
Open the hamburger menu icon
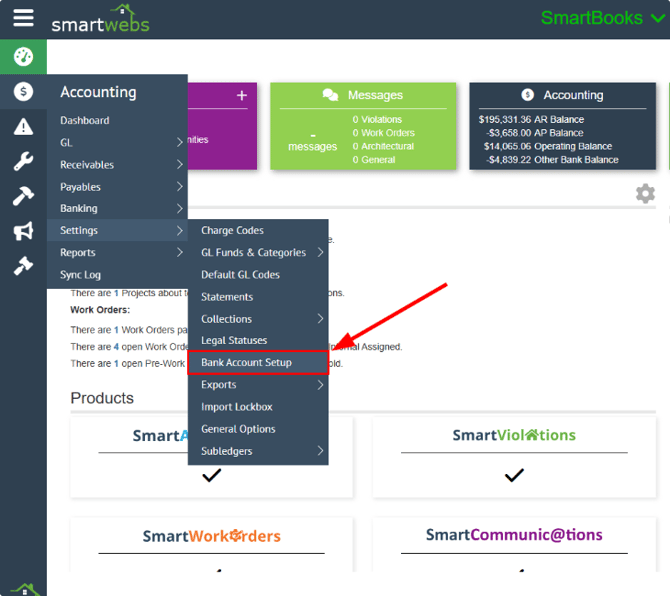click(23, 18)
